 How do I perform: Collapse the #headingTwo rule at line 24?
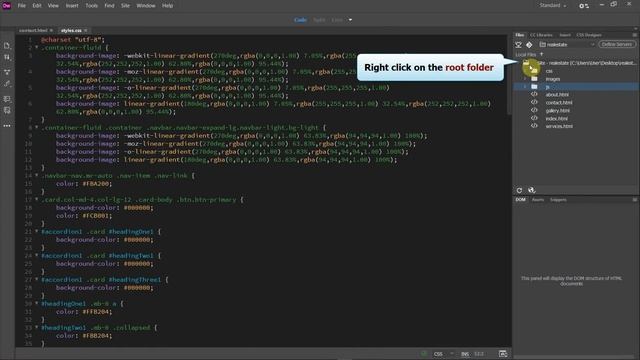(x=36, y=256)
